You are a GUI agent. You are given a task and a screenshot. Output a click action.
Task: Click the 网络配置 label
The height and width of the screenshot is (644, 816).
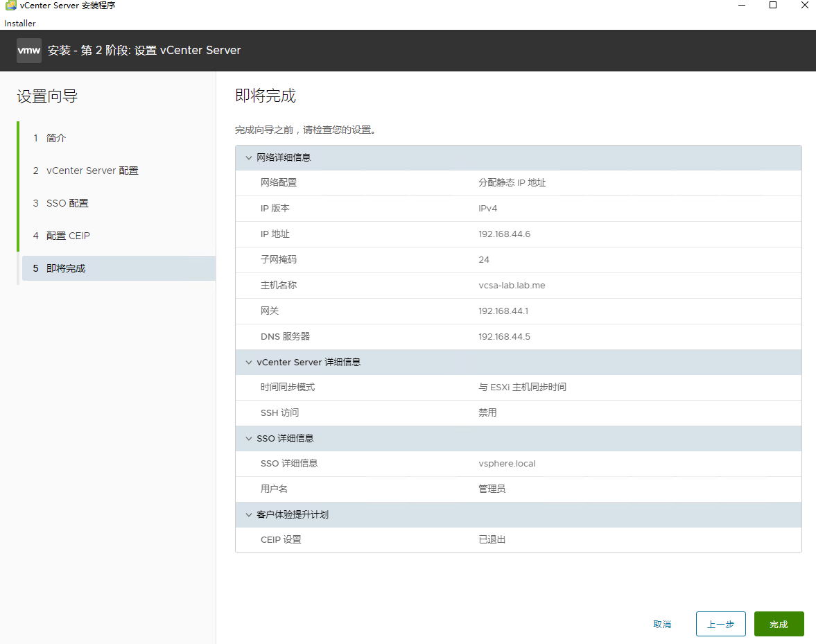pos(279,182)
